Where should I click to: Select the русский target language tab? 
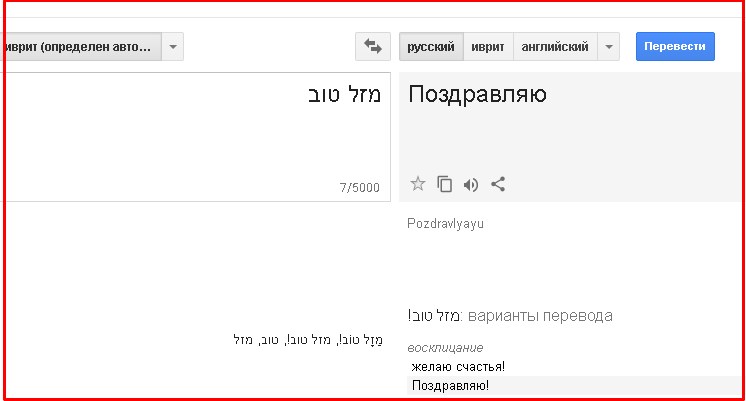click(430, 47)
